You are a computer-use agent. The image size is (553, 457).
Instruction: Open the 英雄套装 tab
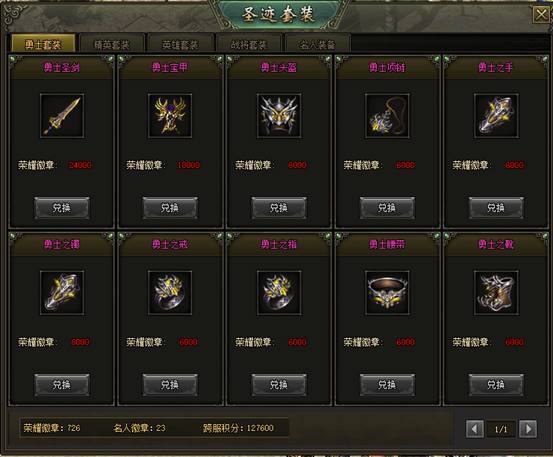[x=181, y=44]
